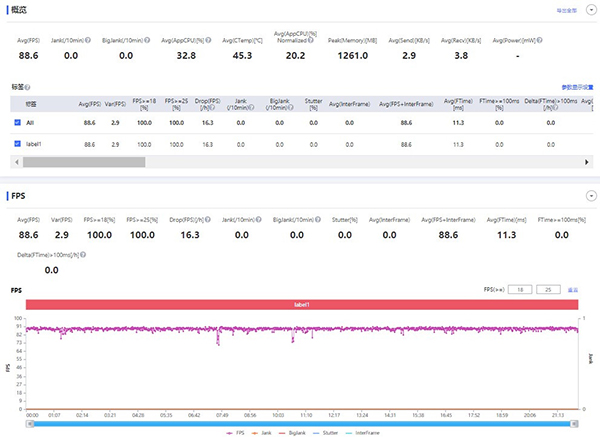Click the FPS threshold field showing 18

[520, 289]
